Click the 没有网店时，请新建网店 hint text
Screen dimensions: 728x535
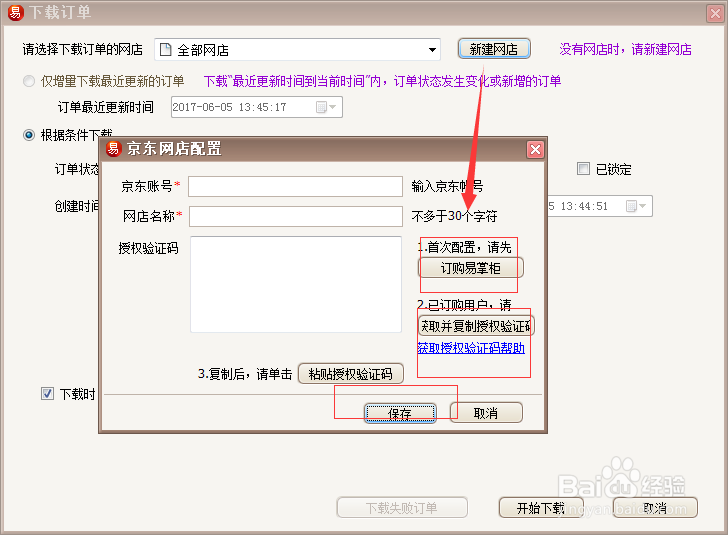[625, 49]
